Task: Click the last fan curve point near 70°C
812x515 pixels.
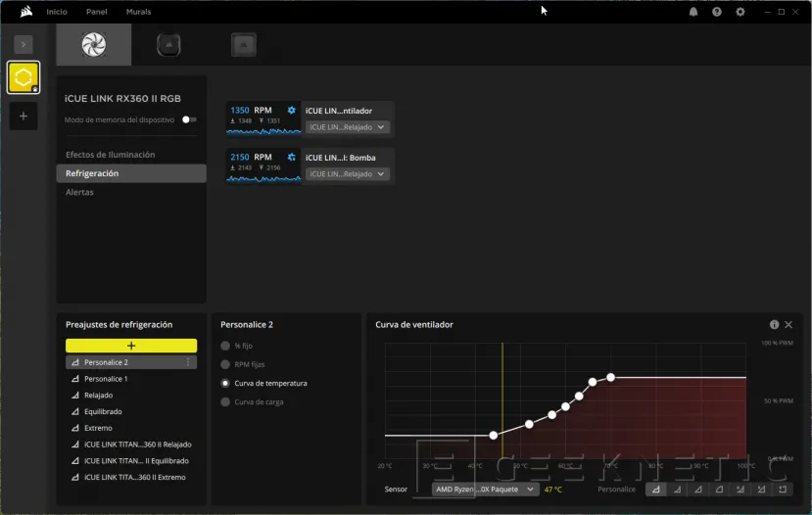Action: (x=611, y=377)
